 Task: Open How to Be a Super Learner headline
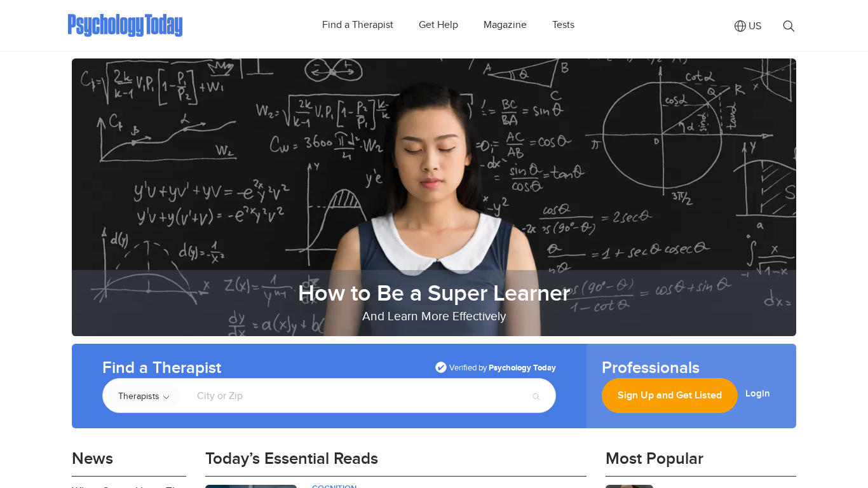click(434, 293)
